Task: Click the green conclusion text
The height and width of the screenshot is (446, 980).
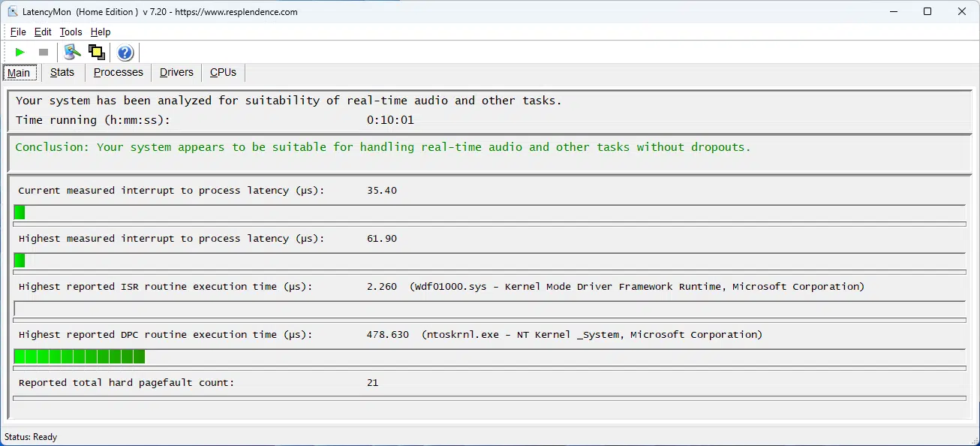Action: 383,147
